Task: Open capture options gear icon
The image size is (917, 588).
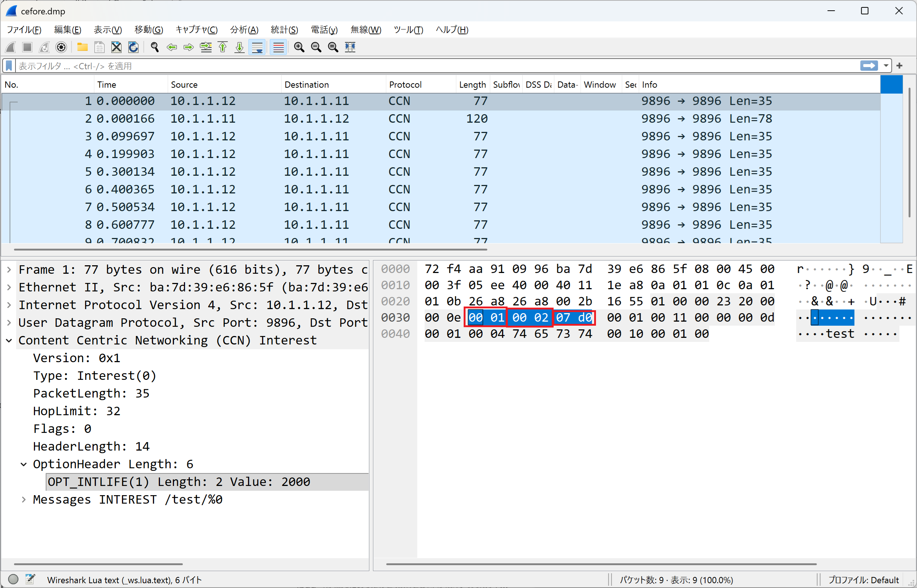Action: [x=61, y=47]
